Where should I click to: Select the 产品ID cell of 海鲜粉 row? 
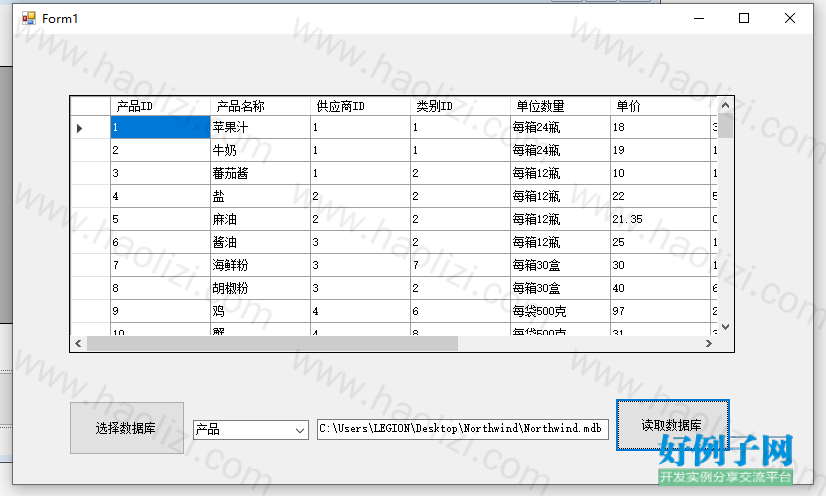point(160,265)
